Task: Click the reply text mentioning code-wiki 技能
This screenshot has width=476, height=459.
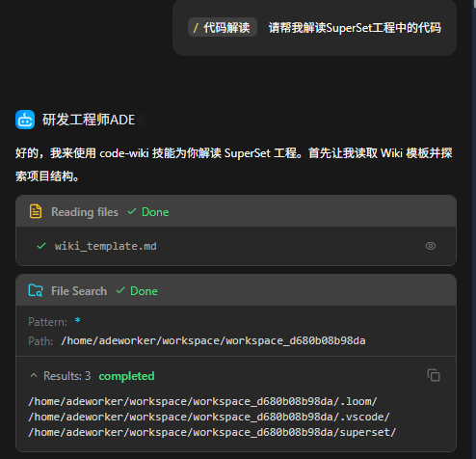Action: click(234, 165)
